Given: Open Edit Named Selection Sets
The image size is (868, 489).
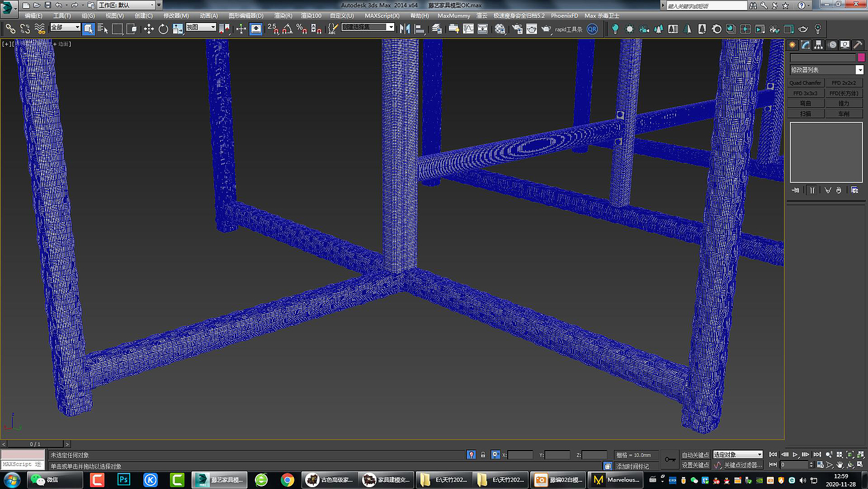Looking at the screenshot, I should click(x=334, y=29).
